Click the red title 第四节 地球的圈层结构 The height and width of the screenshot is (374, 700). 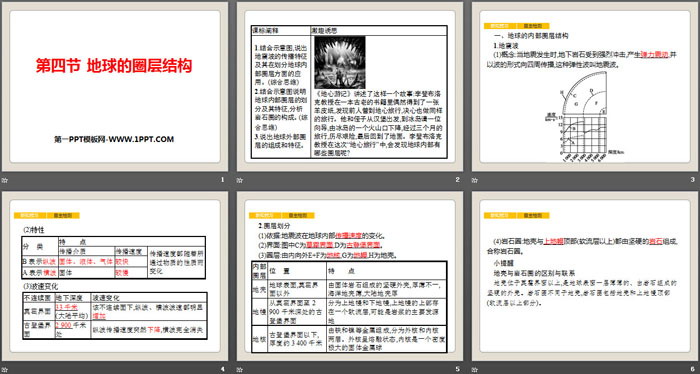(114, 66)
